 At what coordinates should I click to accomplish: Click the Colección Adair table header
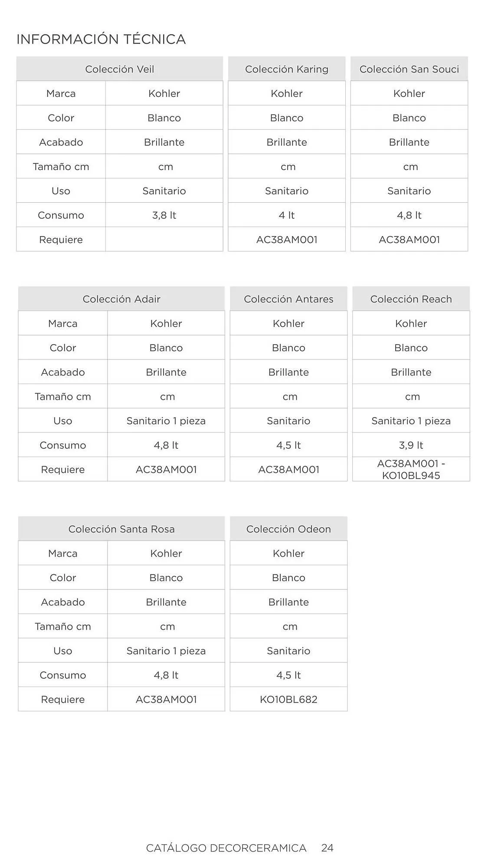121,299
